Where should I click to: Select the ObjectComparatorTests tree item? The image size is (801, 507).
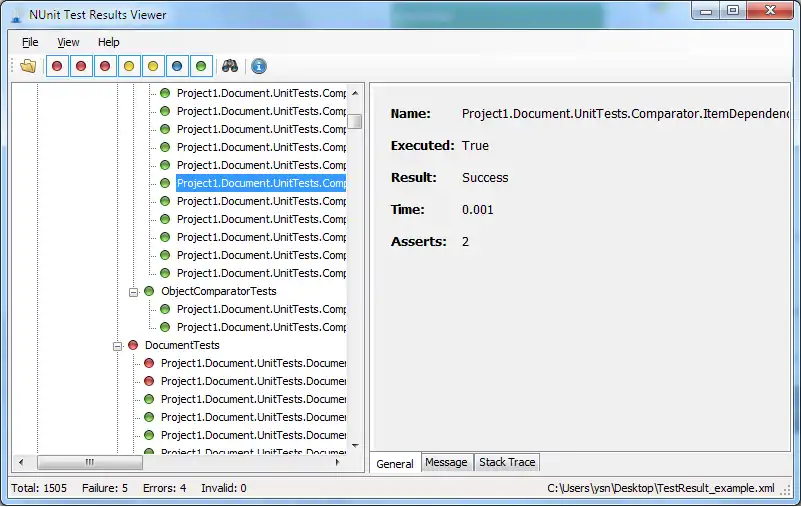(x=219, y=291)
